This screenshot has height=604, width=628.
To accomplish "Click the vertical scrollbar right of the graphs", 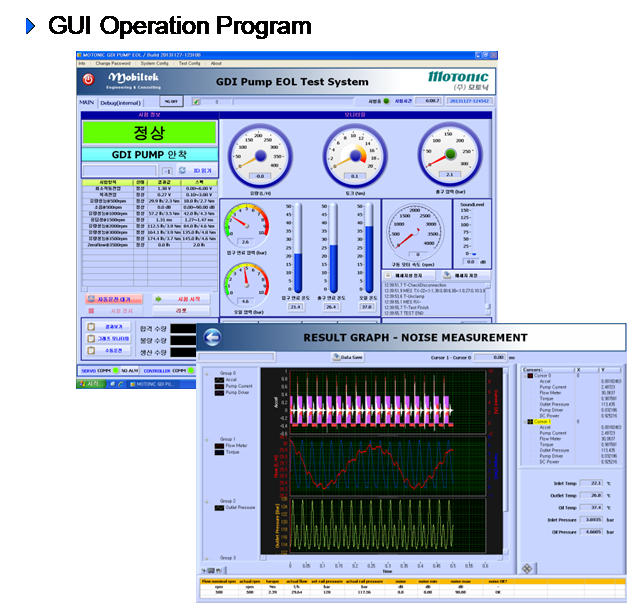I will 505,461.
